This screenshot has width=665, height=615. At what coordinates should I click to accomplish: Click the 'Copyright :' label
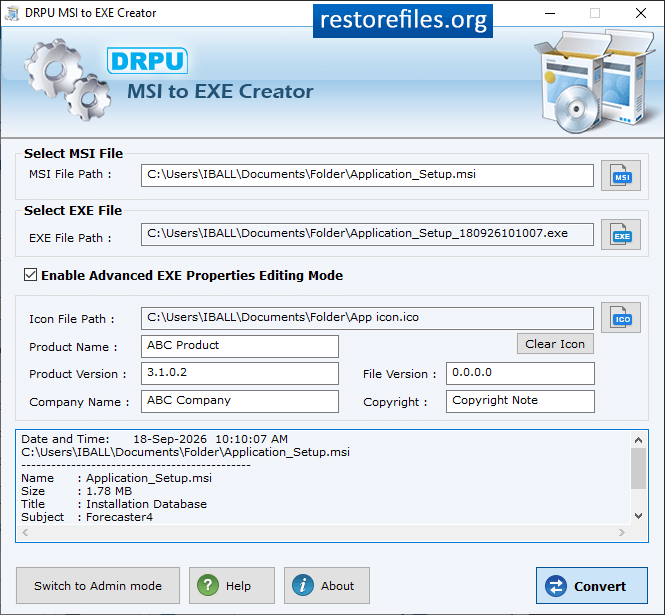coord(395,402)
